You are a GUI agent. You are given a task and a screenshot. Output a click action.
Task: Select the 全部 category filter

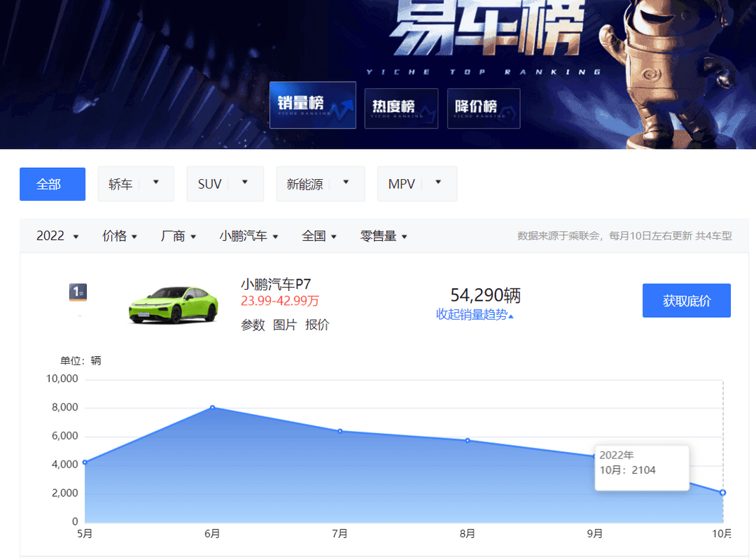(52, 184)
